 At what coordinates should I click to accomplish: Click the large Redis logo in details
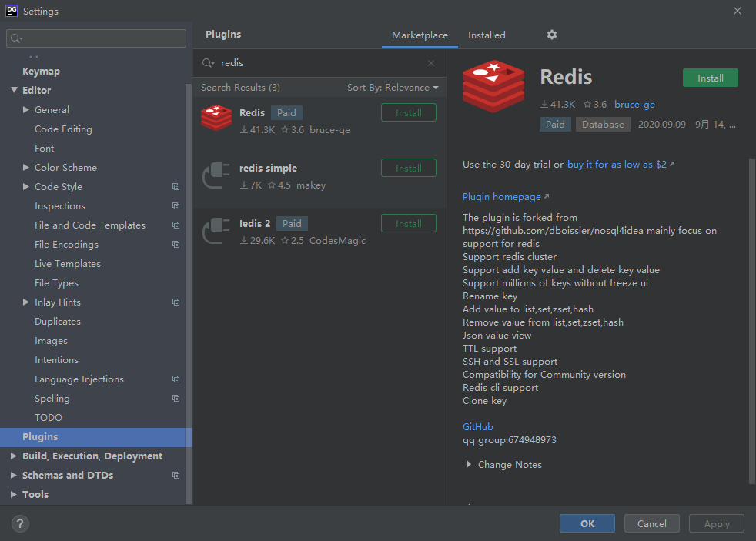coord(493,86)
